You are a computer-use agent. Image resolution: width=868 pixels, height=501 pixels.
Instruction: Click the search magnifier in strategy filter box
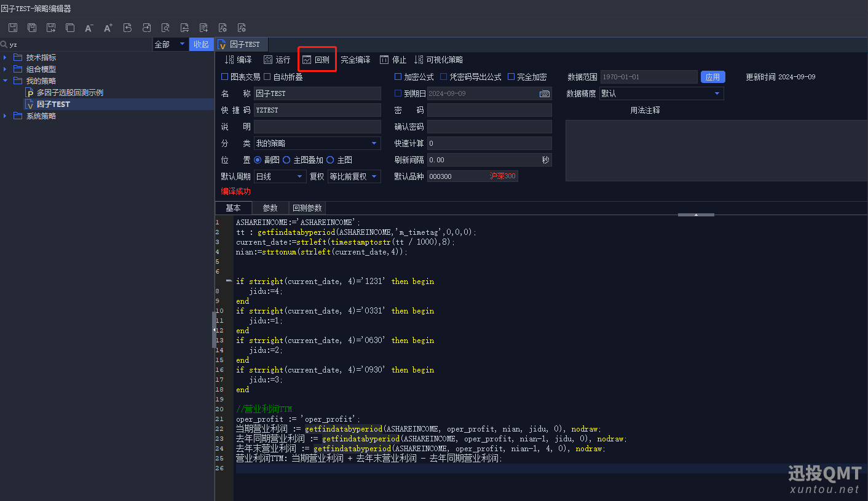point(4,44)
